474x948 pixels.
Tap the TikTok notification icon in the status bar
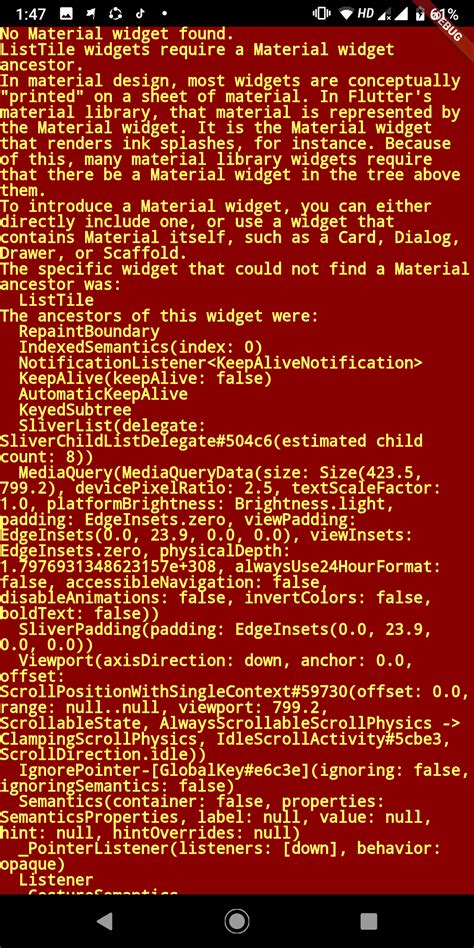[140, 13]
